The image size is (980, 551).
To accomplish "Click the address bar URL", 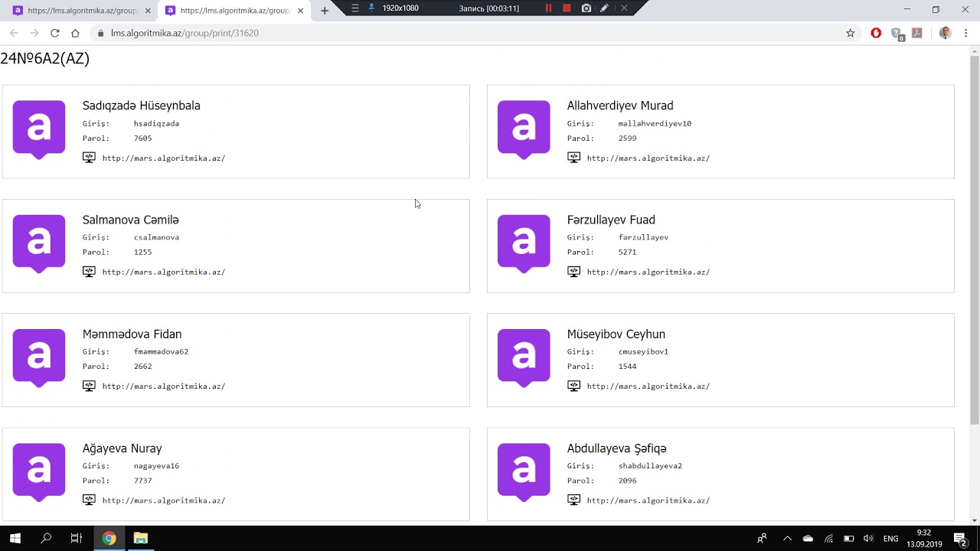I will pos(185,33).
